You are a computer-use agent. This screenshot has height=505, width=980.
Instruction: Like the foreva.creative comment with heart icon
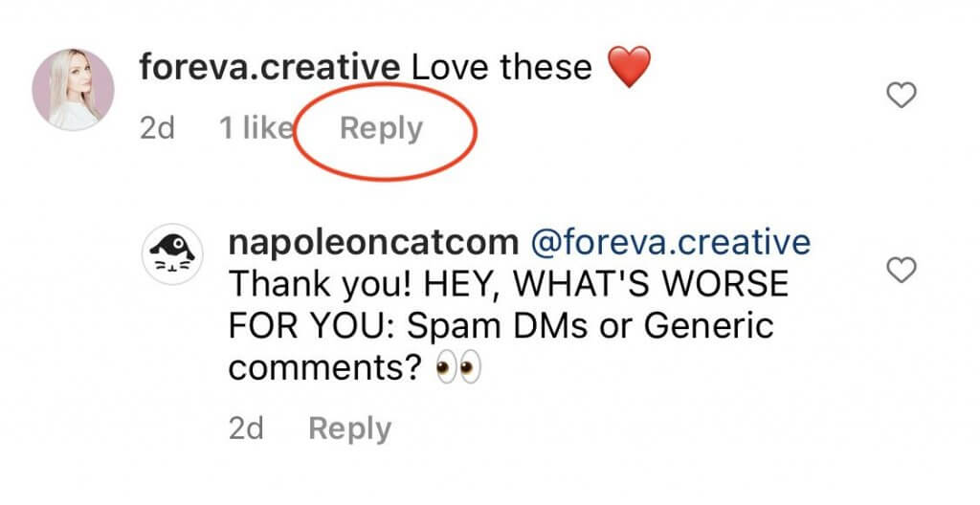(902, 94)
